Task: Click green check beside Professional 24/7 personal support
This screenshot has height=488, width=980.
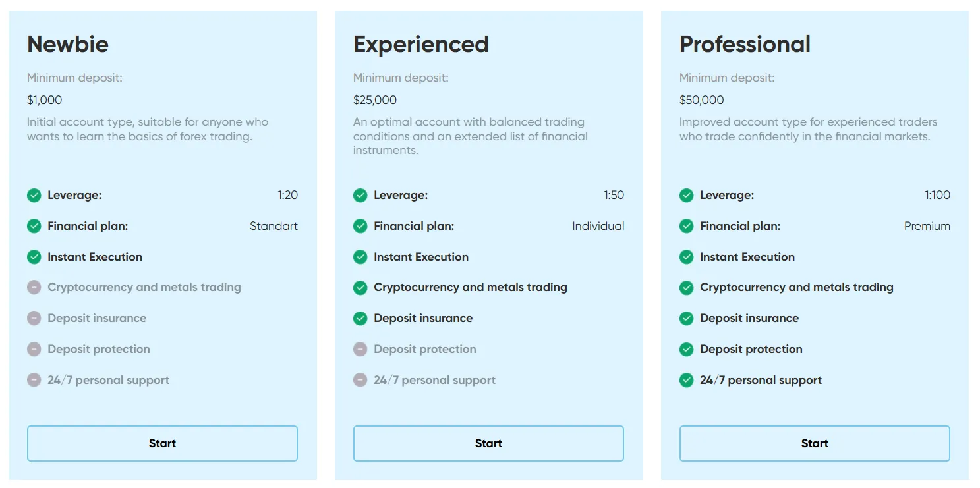Action: click(x=687, y=380)
